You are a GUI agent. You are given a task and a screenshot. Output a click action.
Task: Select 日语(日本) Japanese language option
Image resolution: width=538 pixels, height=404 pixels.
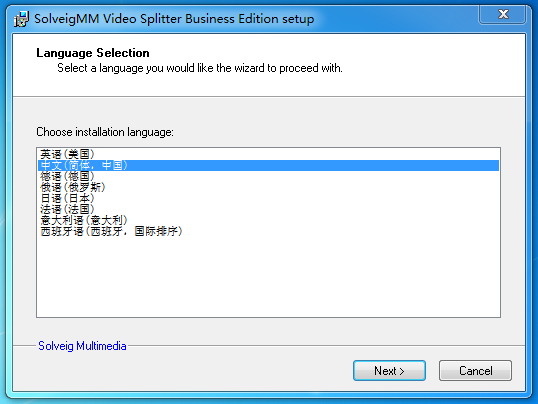pos(268,198)
